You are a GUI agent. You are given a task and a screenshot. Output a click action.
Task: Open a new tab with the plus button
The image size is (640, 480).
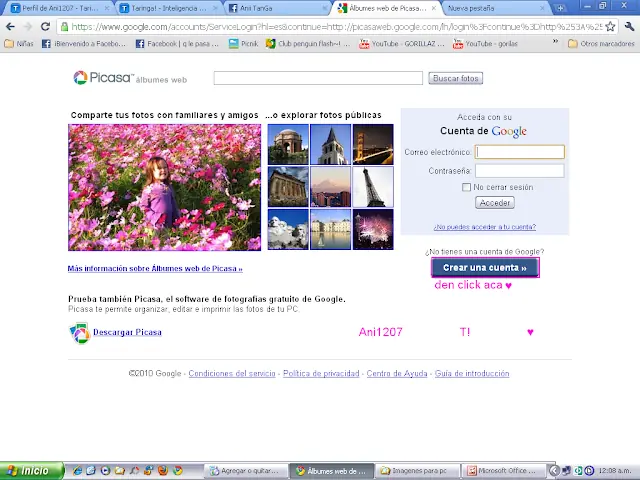pos(560,8)
